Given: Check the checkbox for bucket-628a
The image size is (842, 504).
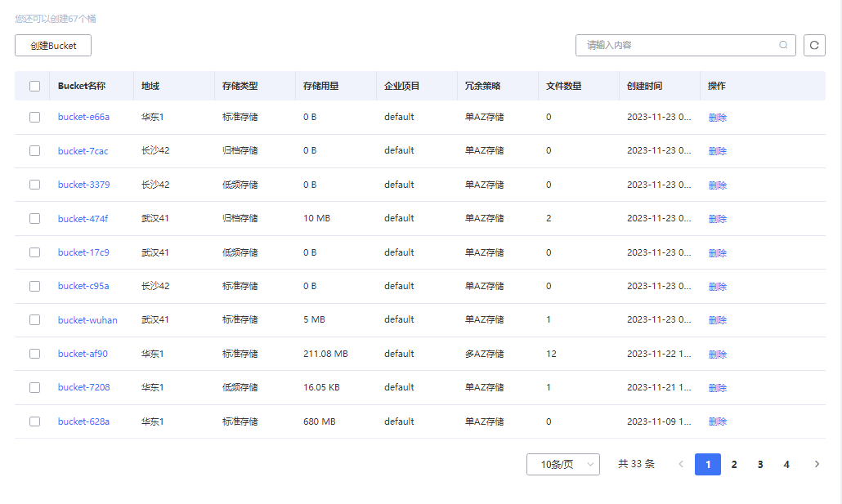Looking at the screenshot, I should click(34, 421).
